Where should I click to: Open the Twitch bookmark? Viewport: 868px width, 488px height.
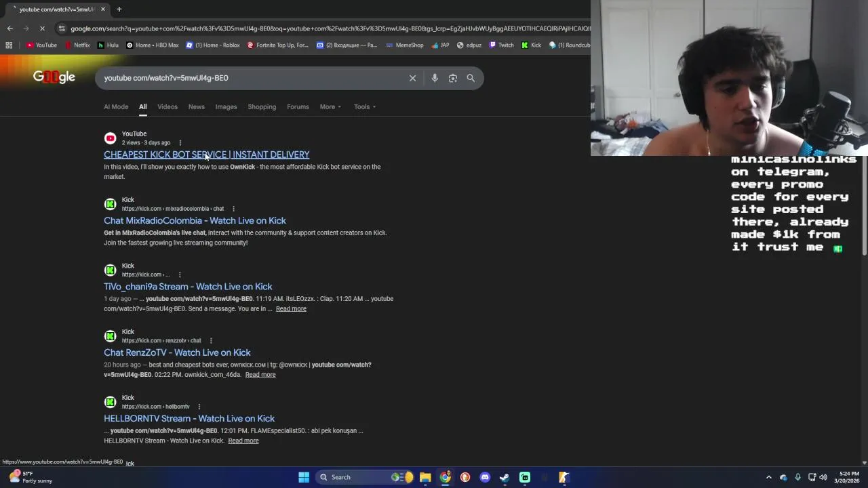click(x=502, y=45)
